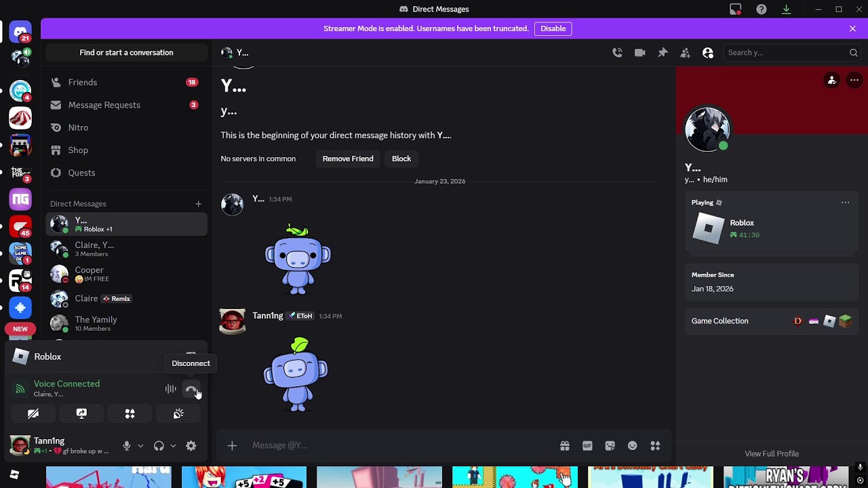The height and width of the screenshot is (488, 868).
Task: Click the profile avatar in the side panel
Action: click(707, 129)
